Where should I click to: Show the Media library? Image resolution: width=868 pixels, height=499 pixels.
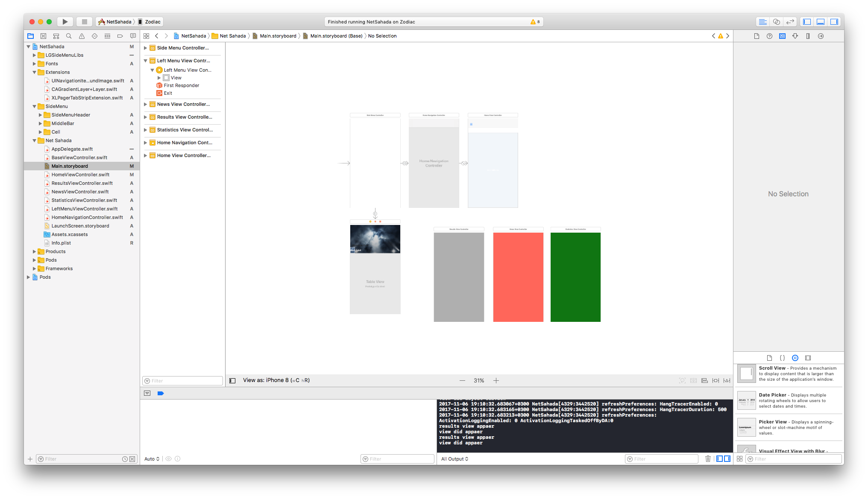pyautogui.click(x=808, y=358)
